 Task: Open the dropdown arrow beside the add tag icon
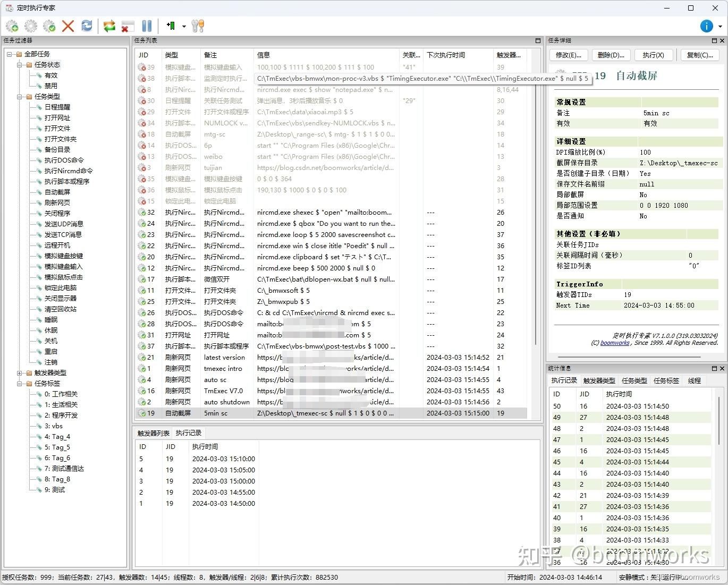(x=184, y=27)
